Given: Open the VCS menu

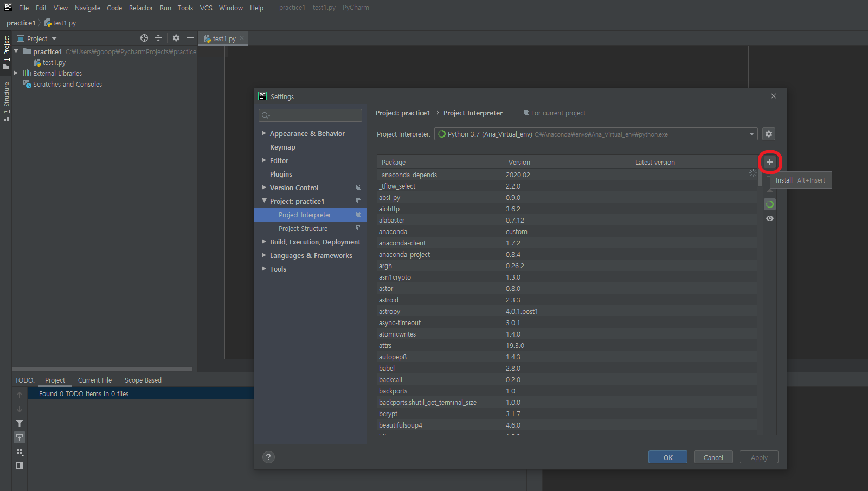Looking at the screenshot, I should 206,8.
